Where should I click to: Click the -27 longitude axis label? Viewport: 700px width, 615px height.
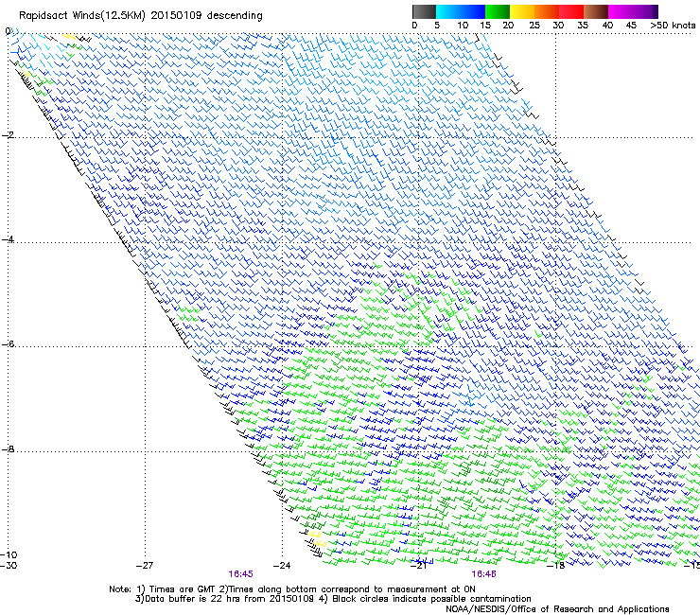[145, 566]
